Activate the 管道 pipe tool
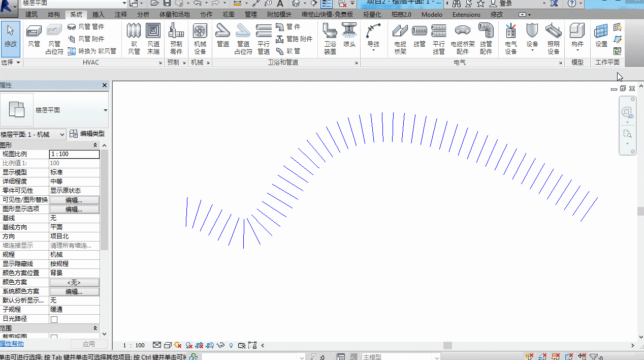Viewport: 644px width, 360px height. click(223, 37)
